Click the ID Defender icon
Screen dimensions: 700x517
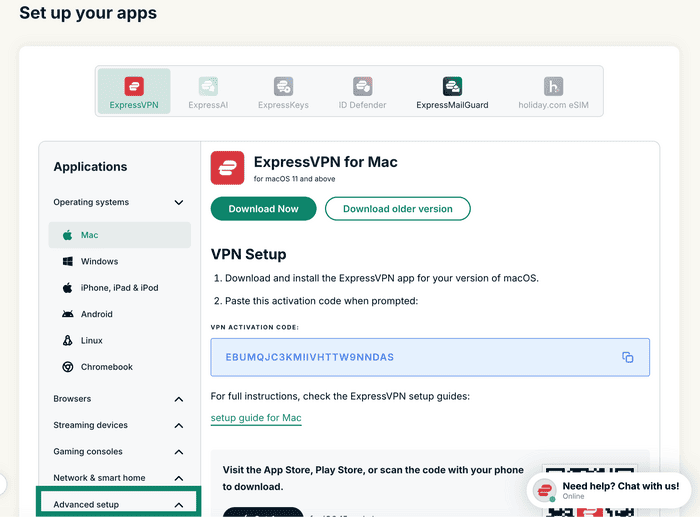362,86
